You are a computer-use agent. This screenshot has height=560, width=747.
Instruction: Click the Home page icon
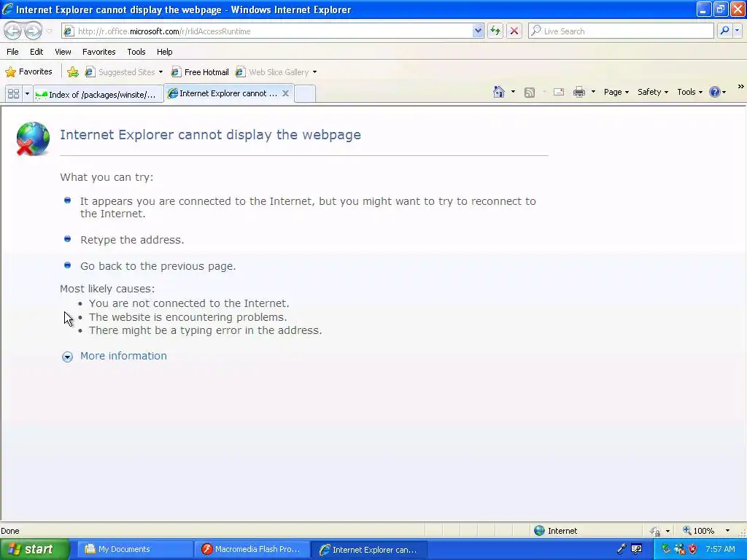pos(499,92)
